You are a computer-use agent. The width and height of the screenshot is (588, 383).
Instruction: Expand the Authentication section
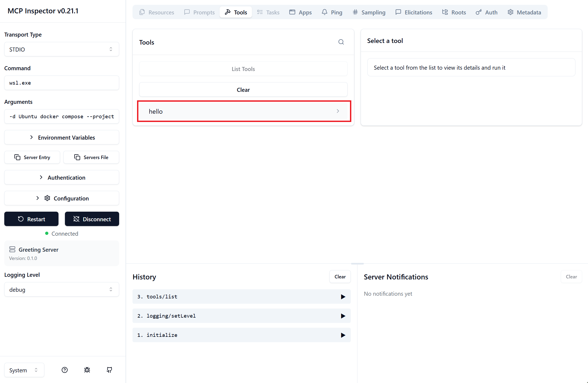62,177
